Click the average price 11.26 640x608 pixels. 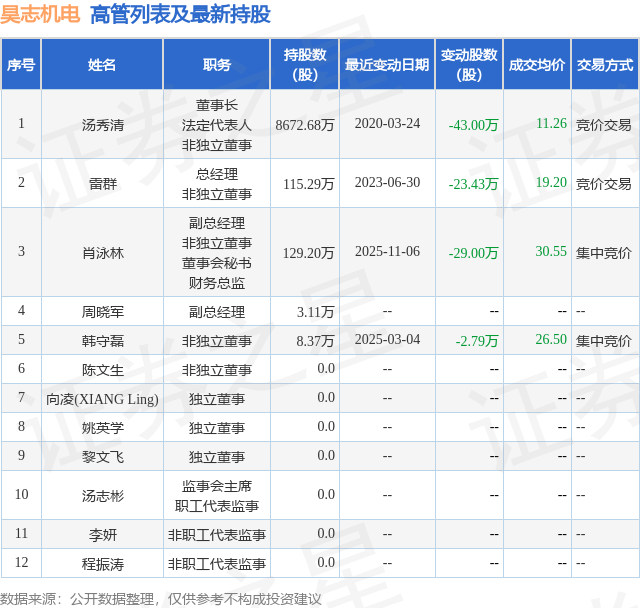[551, 123]
